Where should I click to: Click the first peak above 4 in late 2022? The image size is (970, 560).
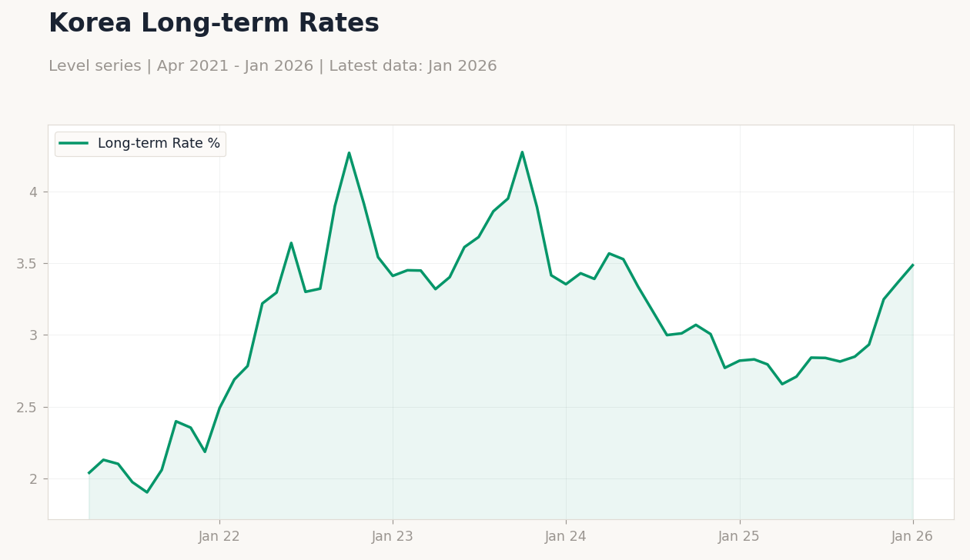[349, 152]
